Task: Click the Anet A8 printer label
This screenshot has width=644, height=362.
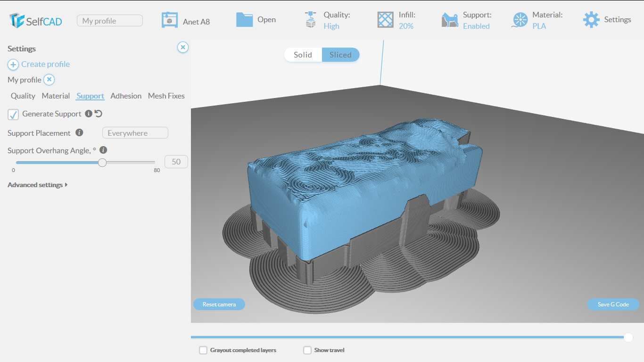Action: (x=196, y=22)
